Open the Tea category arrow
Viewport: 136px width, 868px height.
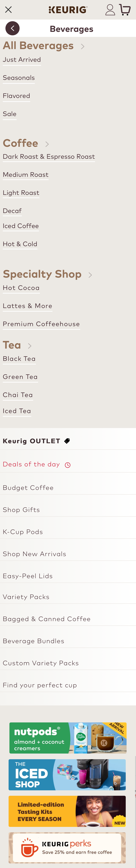(x=30, y=346)
